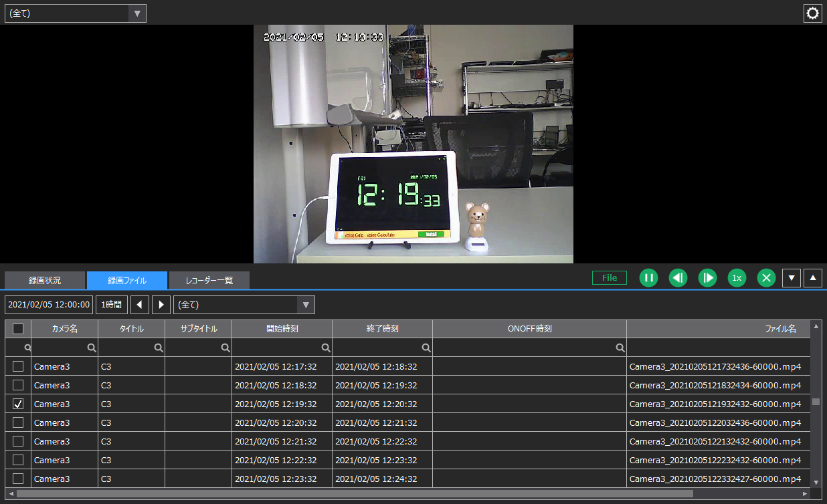The image size is (827, 504).
Task: Open the レコーダー一覧 tab
Action: [x=209, y=280]
